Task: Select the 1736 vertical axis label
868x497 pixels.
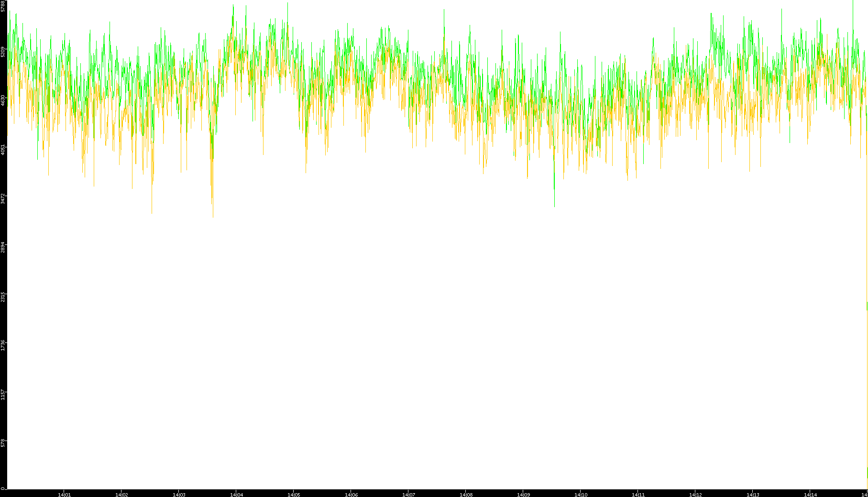Action: (x=3, y=345)
